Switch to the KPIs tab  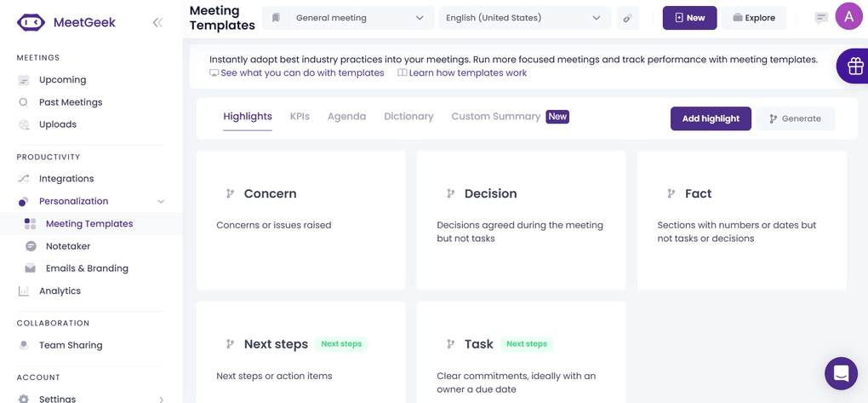click(300, 117)
